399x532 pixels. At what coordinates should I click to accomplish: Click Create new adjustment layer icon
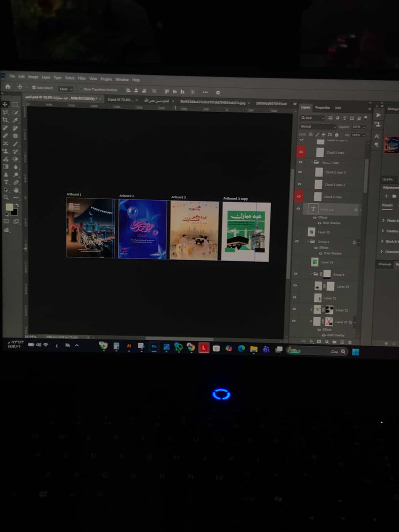pyautogui.click(x=327, y=342)
